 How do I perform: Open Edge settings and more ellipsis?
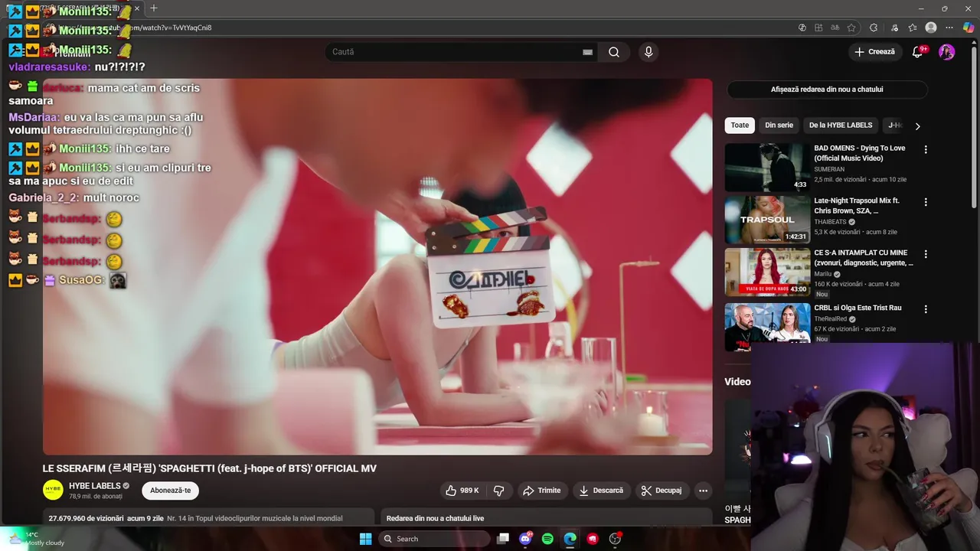950,28
